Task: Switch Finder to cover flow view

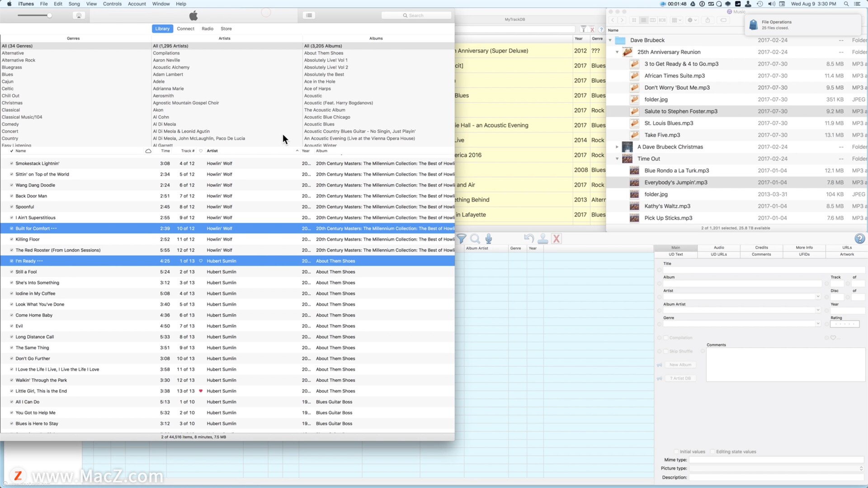Action: pos(662,20)
